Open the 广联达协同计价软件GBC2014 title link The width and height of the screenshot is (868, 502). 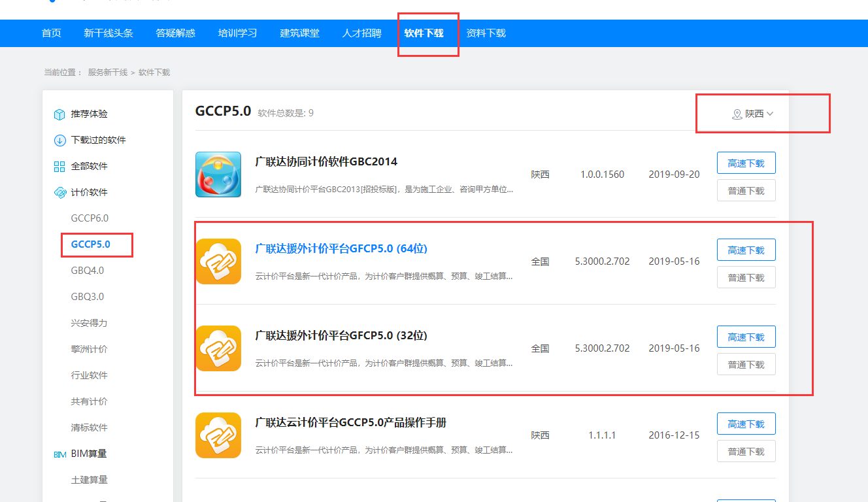[326, 161]
